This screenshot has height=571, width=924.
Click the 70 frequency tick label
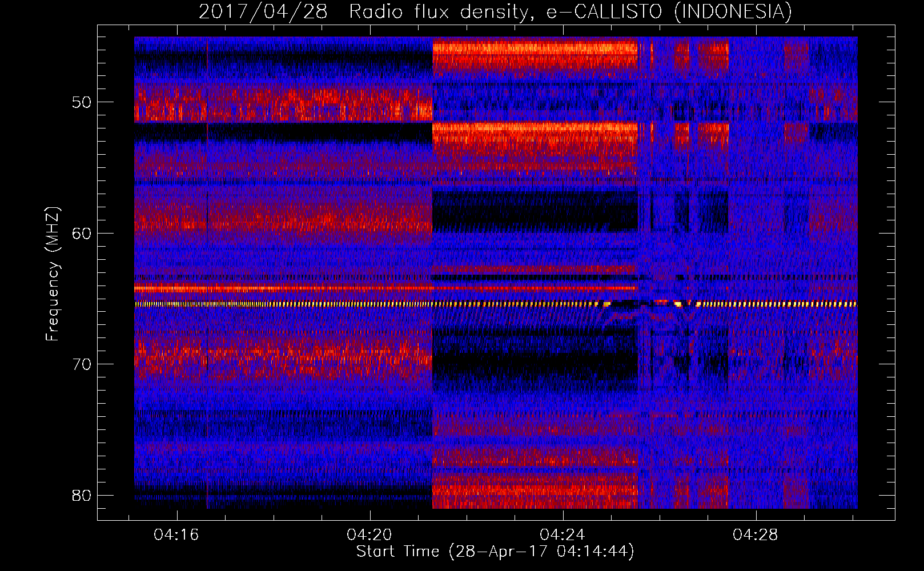(82, 364)
